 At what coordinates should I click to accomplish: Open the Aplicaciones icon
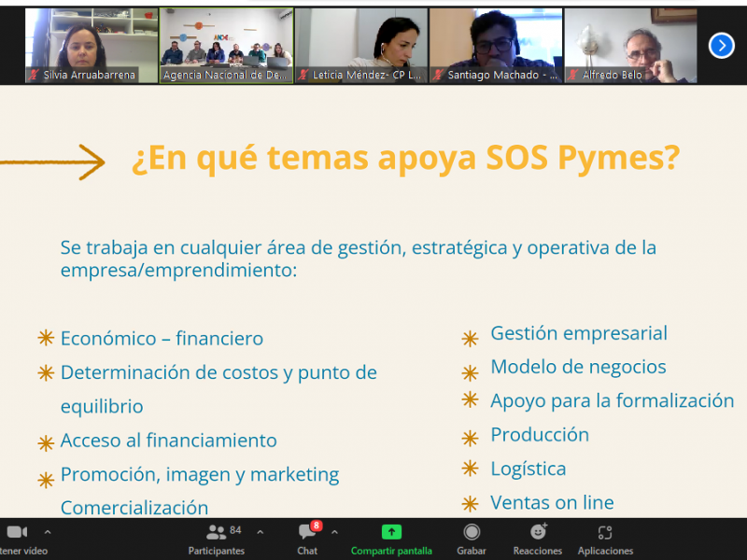(x=605, y=532)
